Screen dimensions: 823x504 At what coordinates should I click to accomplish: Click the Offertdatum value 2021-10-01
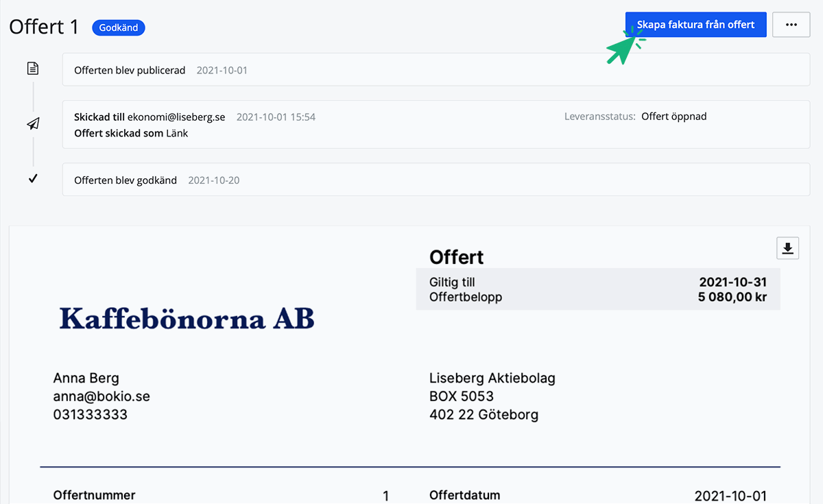pos(730,496)
